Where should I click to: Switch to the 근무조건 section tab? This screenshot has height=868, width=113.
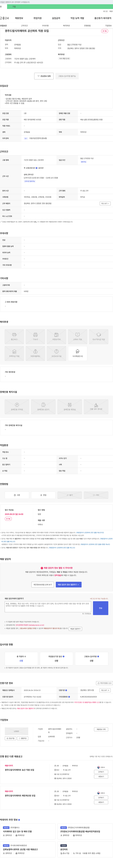tap(24, 26)
